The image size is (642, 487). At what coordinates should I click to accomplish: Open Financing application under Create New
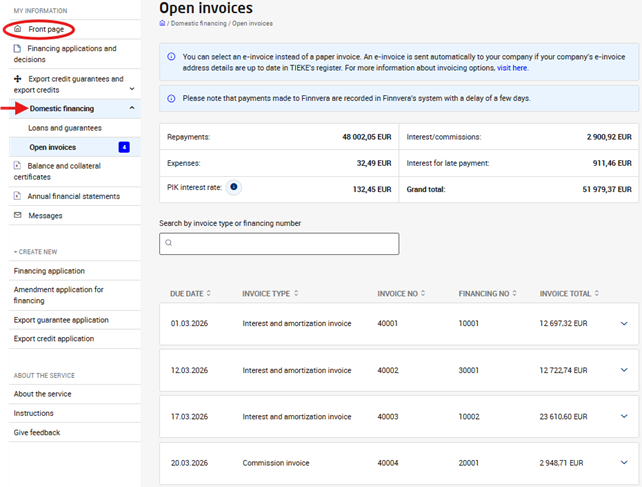point(49,271)
